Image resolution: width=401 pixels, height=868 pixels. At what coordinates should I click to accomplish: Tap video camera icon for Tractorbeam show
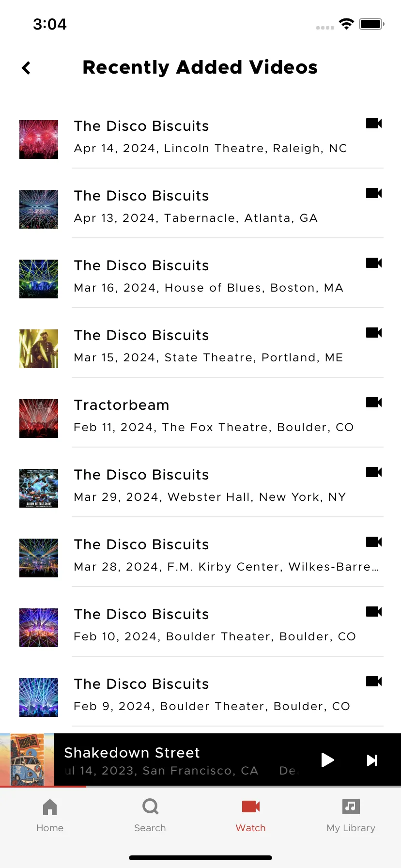point(374,403)
